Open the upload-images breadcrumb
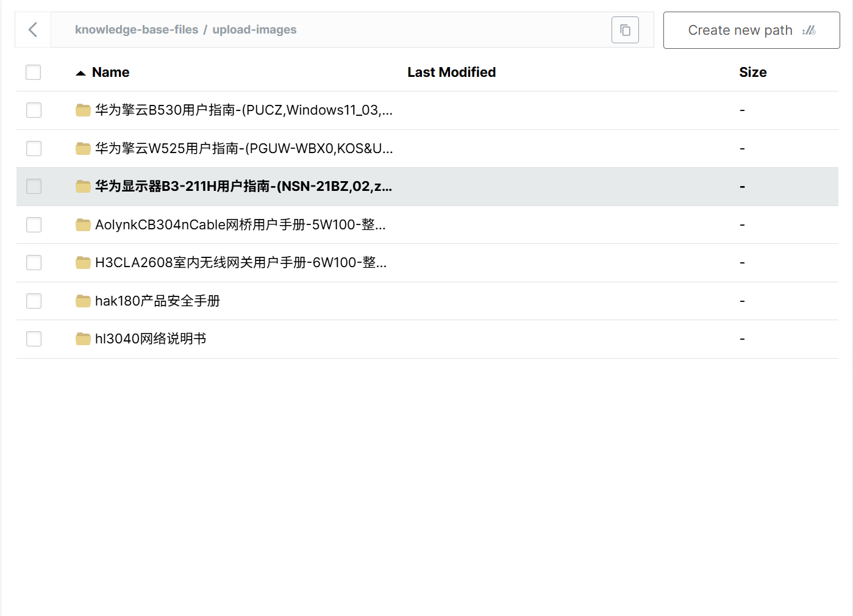853x616 pixels. 254,30
